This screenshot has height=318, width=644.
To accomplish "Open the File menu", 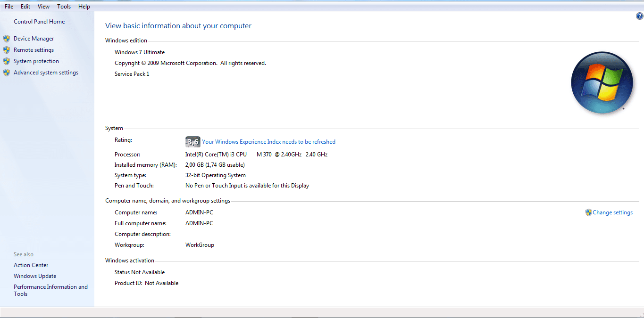I will coord(9,7).
